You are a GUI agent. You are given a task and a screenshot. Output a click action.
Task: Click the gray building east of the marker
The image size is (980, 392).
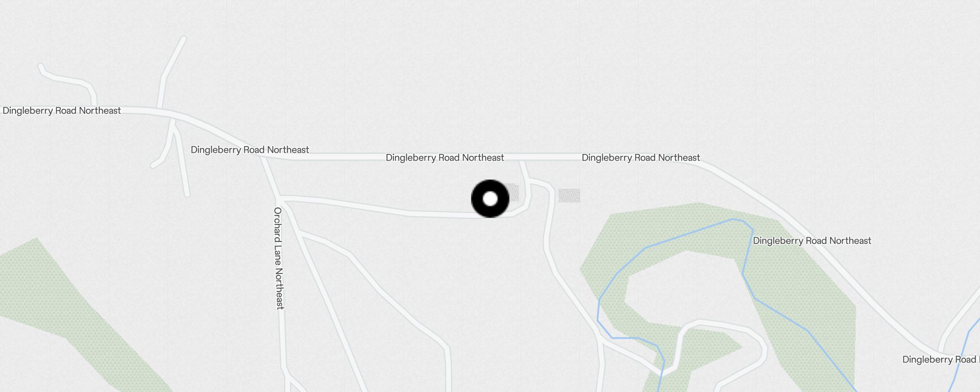(x=569, y=196)
